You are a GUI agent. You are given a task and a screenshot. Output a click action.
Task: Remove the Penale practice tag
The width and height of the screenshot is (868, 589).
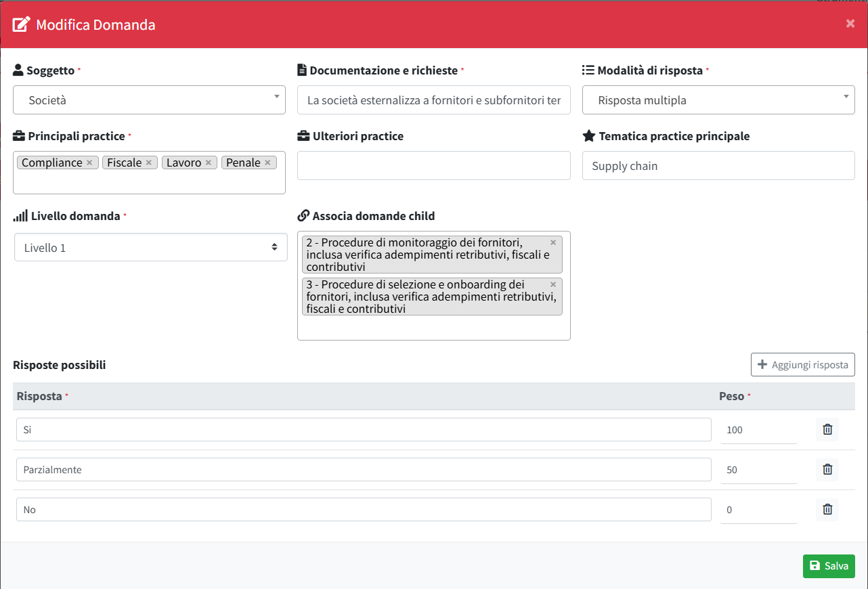[x=267, y=162]
